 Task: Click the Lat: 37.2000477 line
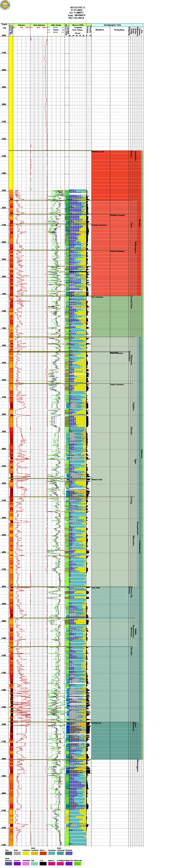click(78, 13)
